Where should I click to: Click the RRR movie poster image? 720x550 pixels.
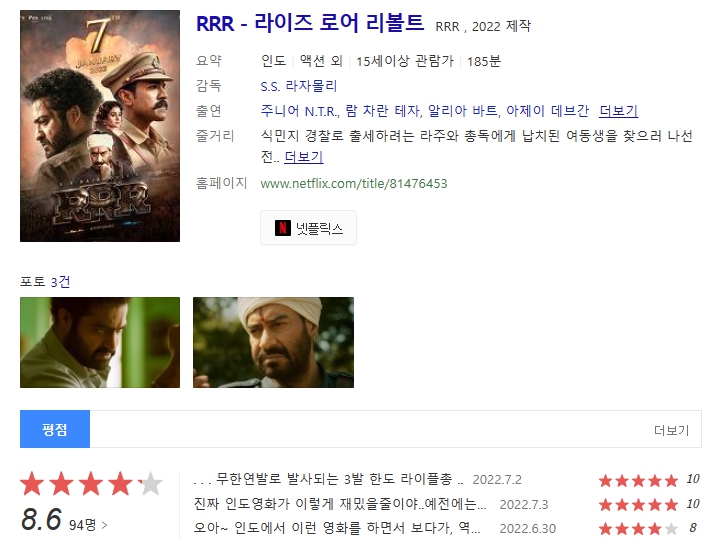coord(100,126)
